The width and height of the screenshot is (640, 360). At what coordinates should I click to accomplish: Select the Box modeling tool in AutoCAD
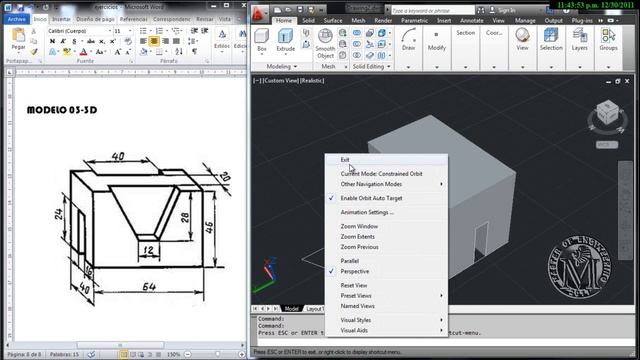262,40
